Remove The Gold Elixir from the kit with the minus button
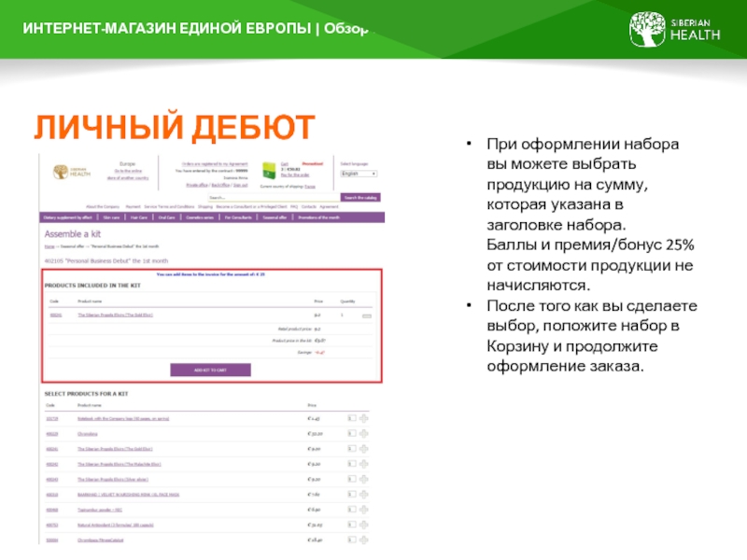The width and height of the screenshot is (747, 560). (367, 316)
